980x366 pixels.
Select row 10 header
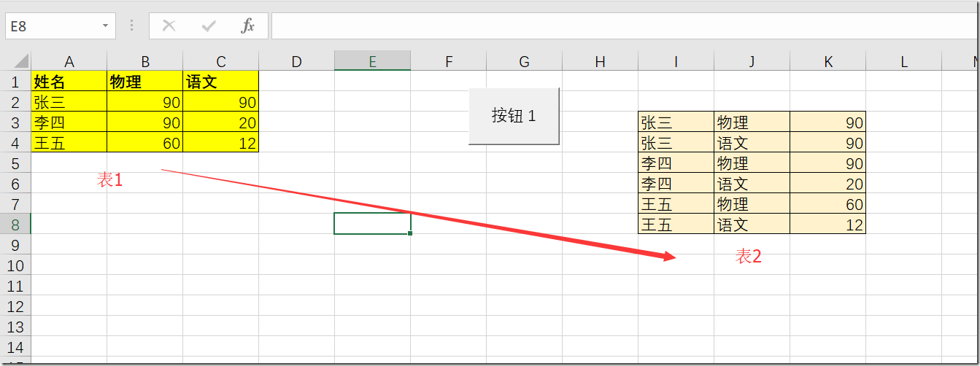(x=15, y=265)
